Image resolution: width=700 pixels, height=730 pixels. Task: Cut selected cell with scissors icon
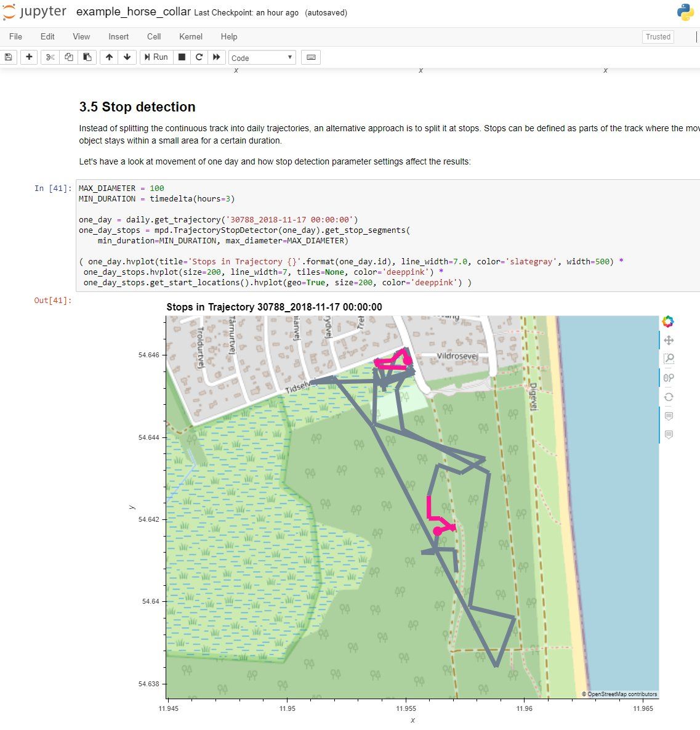pyautogui.click(x=50, y=57)
